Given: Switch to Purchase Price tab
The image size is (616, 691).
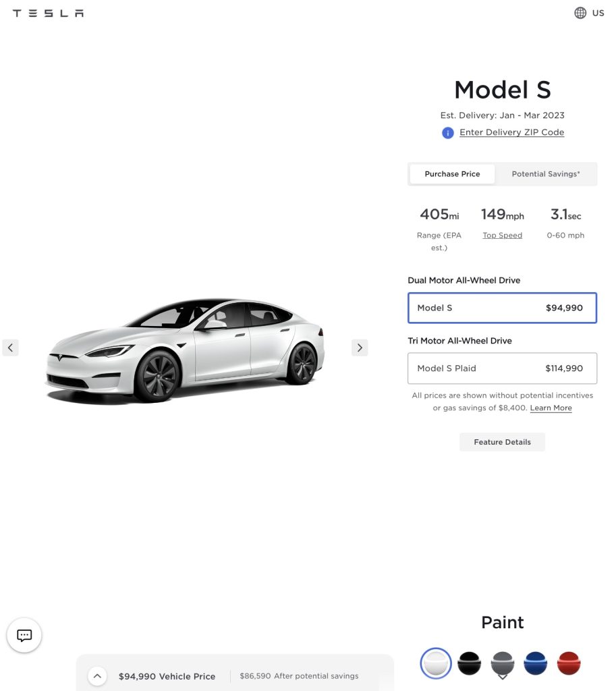Looking at the screenshot, I should 452,174.
